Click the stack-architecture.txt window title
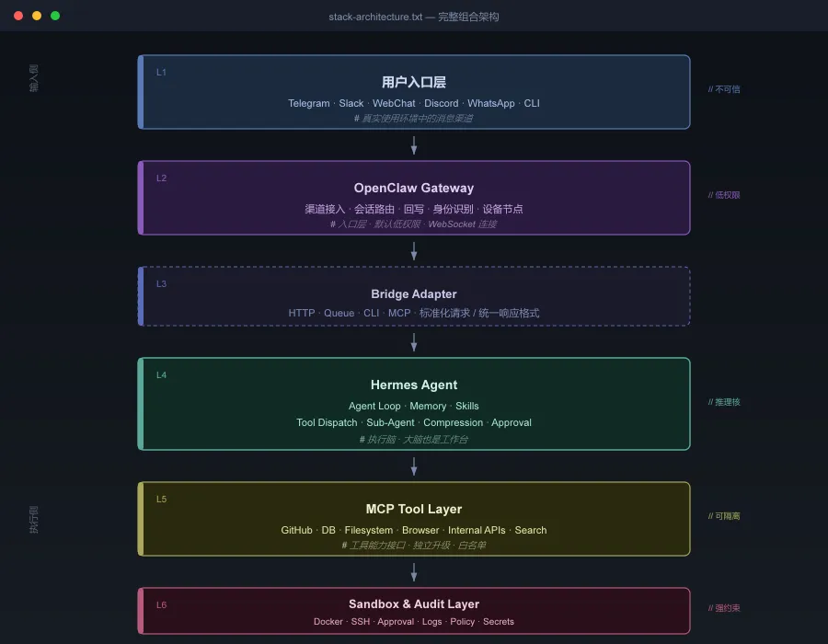 coord(414,17)
